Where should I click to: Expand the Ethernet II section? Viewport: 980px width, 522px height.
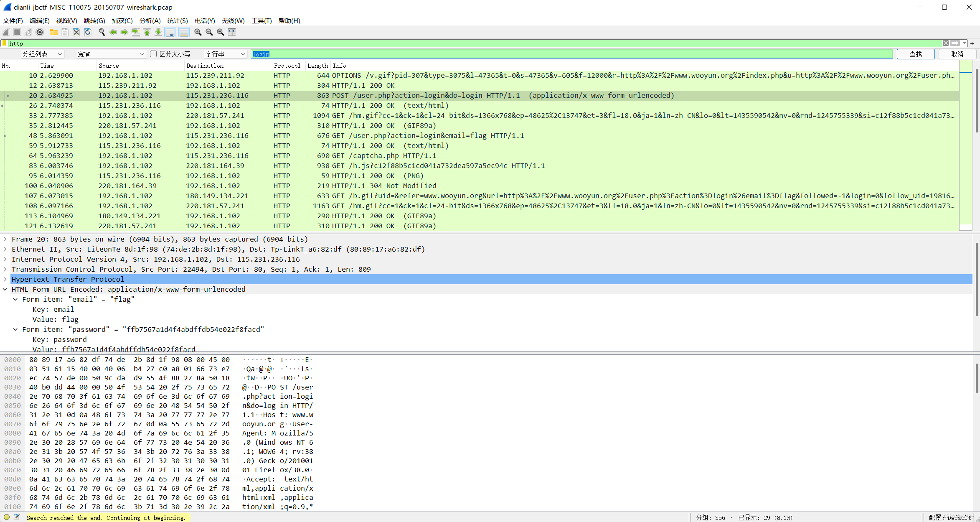pyautogui.click(x=5, y=249)
